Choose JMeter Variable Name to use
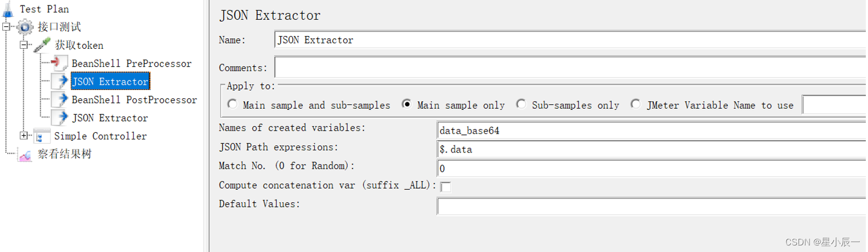Image resolution: width=868 pixels, height=252 pixels. [636, 104]
